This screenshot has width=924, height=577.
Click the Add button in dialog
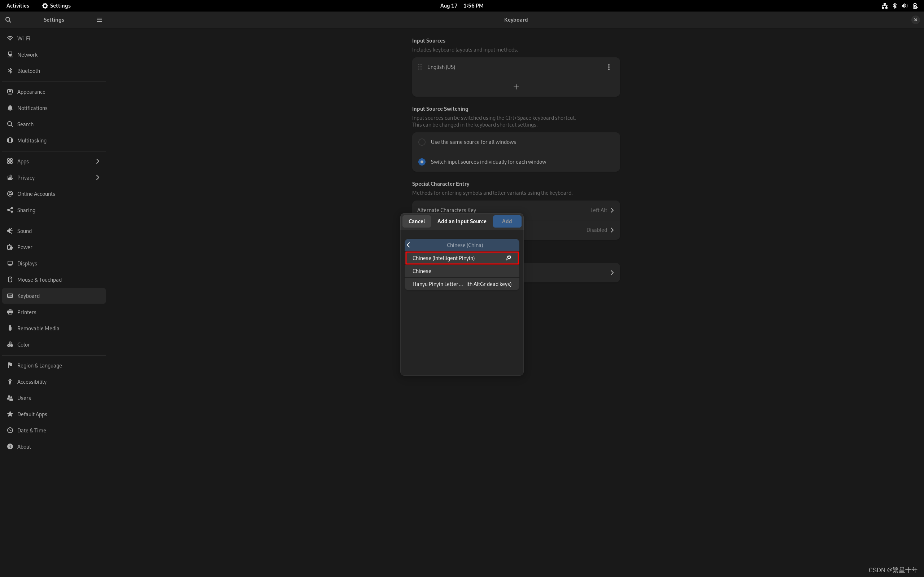(x=507, y=221)
